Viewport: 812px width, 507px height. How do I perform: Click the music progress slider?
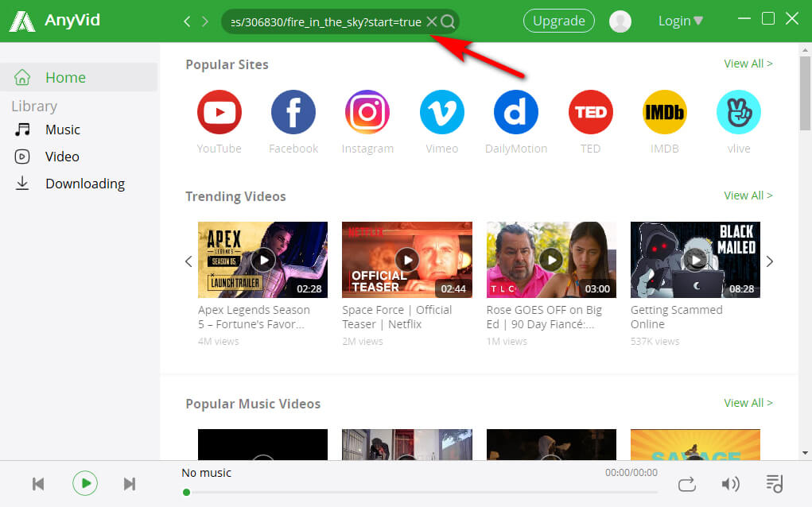(x=422, y=492)
